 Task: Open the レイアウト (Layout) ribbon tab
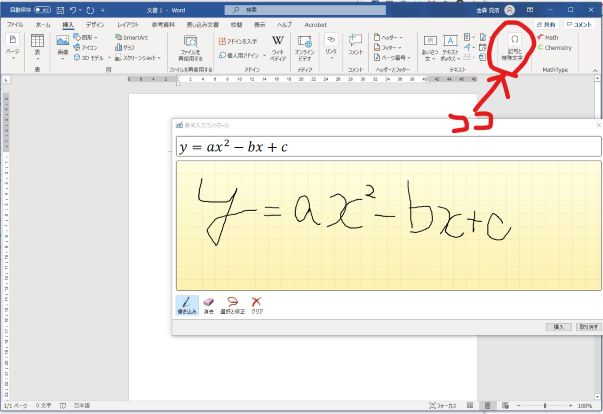[x=128, y=23]
